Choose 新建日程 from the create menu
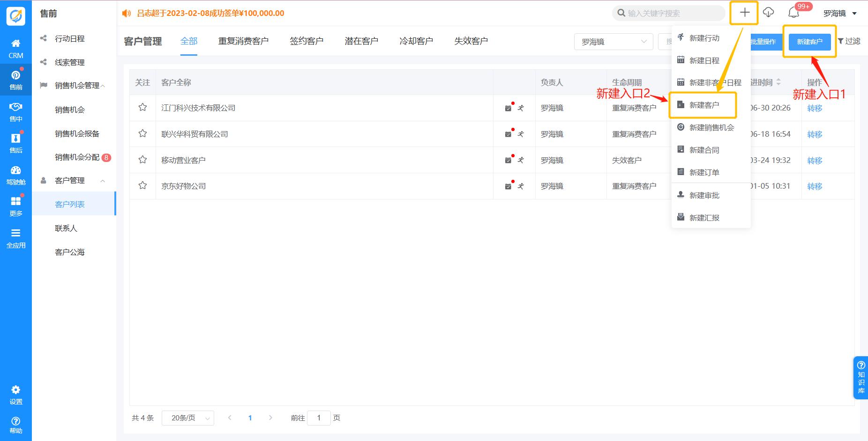 [711, 60]
